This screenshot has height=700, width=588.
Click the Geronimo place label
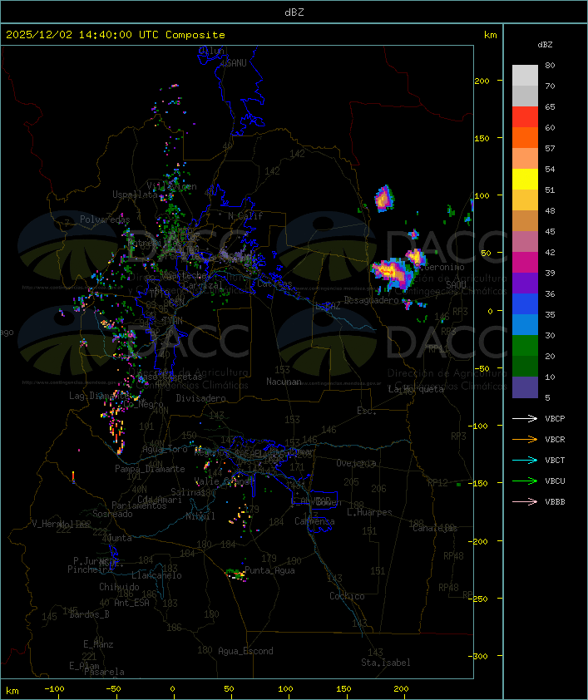point(445,268)
